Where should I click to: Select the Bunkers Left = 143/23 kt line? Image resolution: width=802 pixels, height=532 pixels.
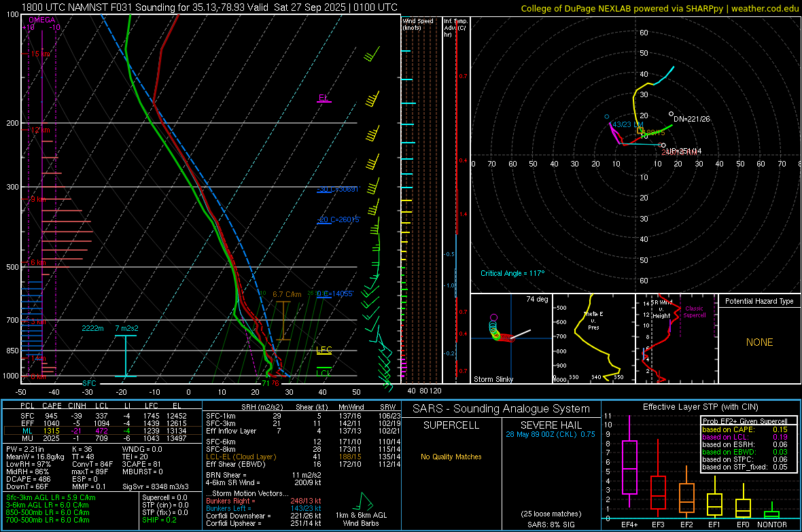(264, 508)
